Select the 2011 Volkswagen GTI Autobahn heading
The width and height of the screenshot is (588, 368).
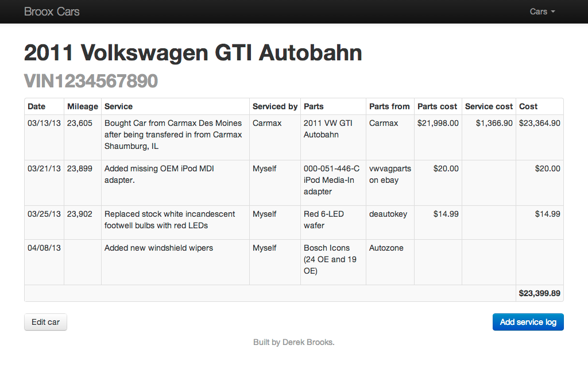193,53
